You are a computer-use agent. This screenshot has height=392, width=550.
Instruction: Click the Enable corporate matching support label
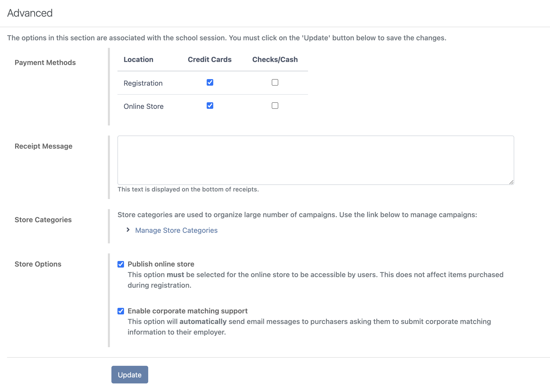[188, 311]
